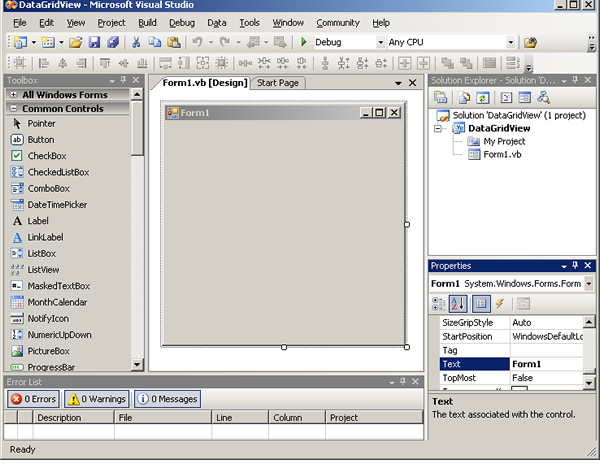Click the Open File folder icon

tap(75, 42)
